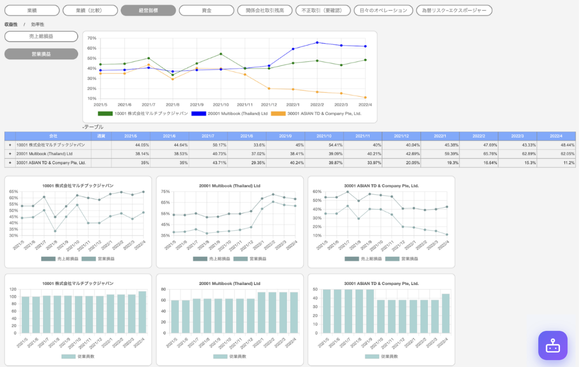Expand row 10001 株式会社マルチブックジャパン in table
Image resolution: width=580 pixels, height=367 pixels.
point(10,145)
